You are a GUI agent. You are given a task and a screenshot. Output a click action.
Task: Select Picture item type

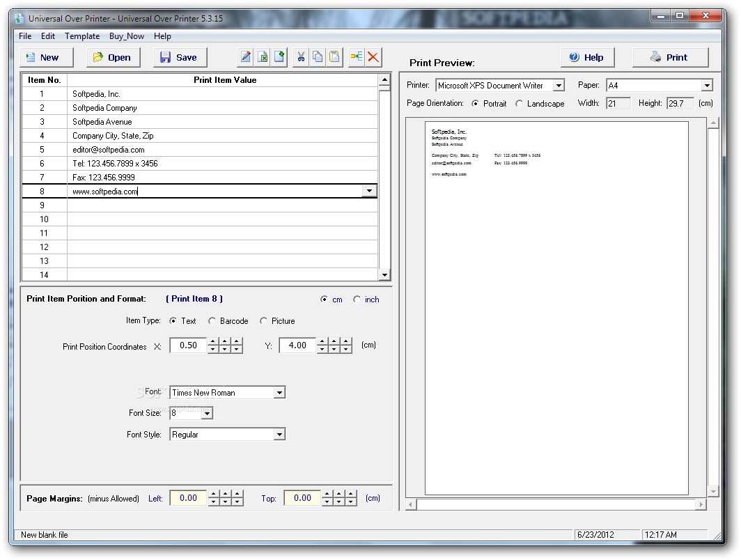(x=264, y=321)
